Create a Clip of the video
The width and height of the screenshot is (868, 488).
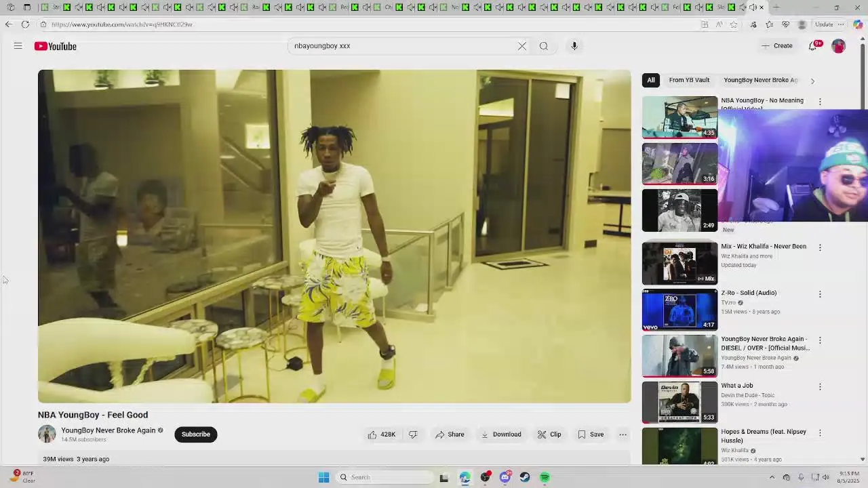[549, 434]
